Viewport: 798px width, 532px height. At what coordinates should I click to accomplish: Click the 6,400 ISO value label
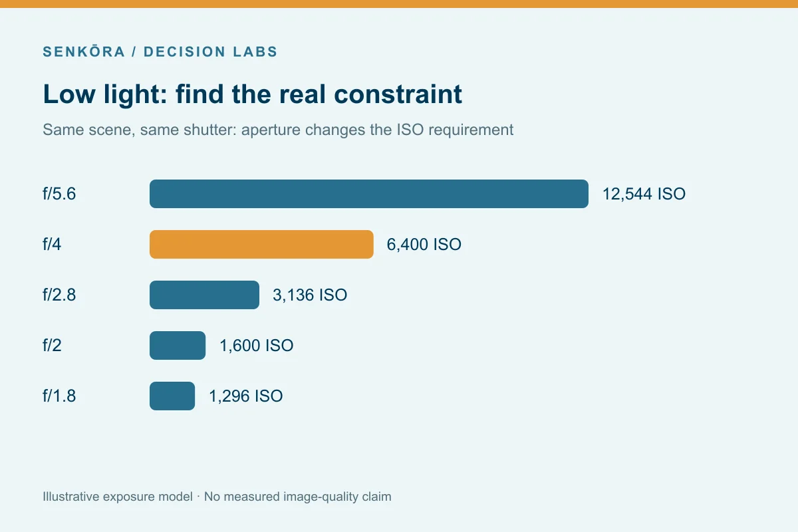pyautogui.click(x=424, y=245)
